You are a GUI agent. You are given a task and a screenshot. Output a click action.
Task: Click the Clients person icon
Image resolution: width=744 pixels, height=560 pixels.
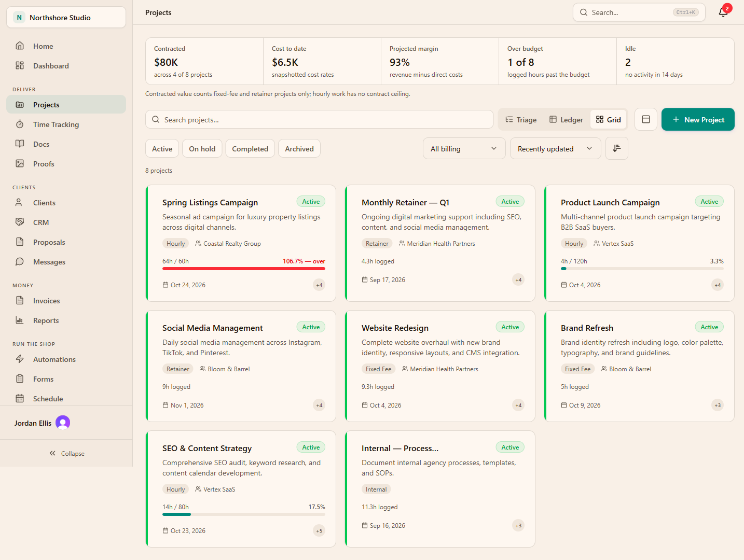pos(20,202)
